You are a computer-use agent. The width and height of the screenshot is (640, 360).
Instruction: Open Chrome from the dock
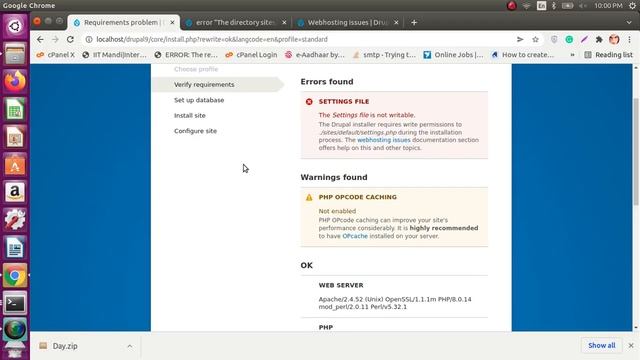pyautogui.click(x=15, y=276)
